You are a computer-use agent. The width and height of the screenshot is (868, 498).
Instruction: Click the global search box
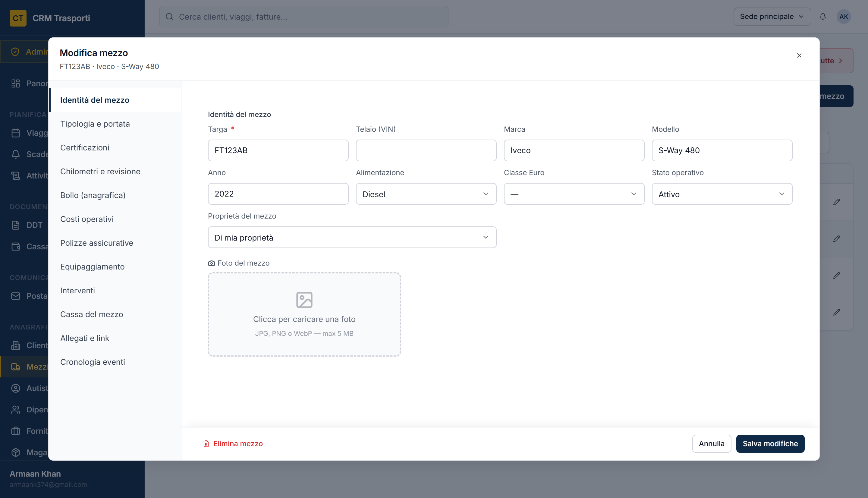click(303, 16)
